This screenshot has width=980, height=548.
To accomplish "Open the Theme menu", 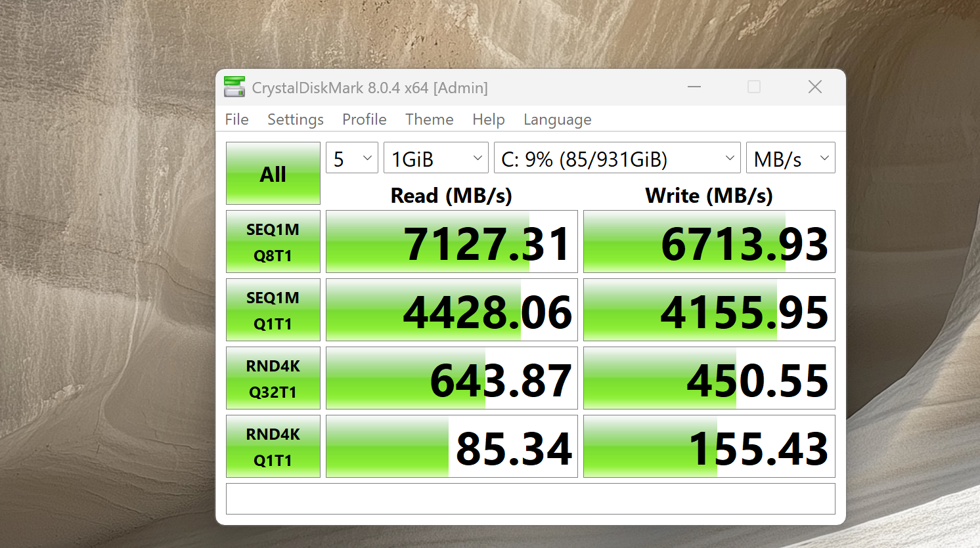I will click(429, 119).
